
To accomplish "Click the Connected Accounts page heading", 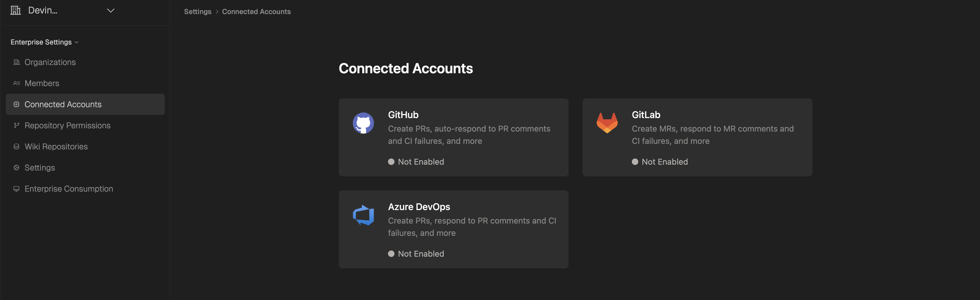I will pyautogui.click(x=406, y=69).
